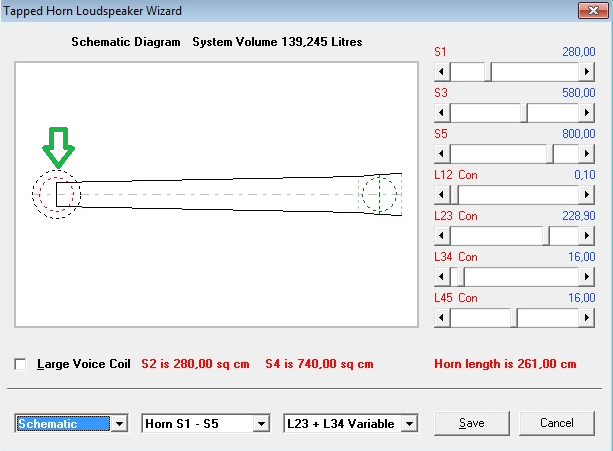This screenshot has height=451, width=613.
Task: Click the 'S4 is 740,00 sq cm' text
Action: point(319,364)
